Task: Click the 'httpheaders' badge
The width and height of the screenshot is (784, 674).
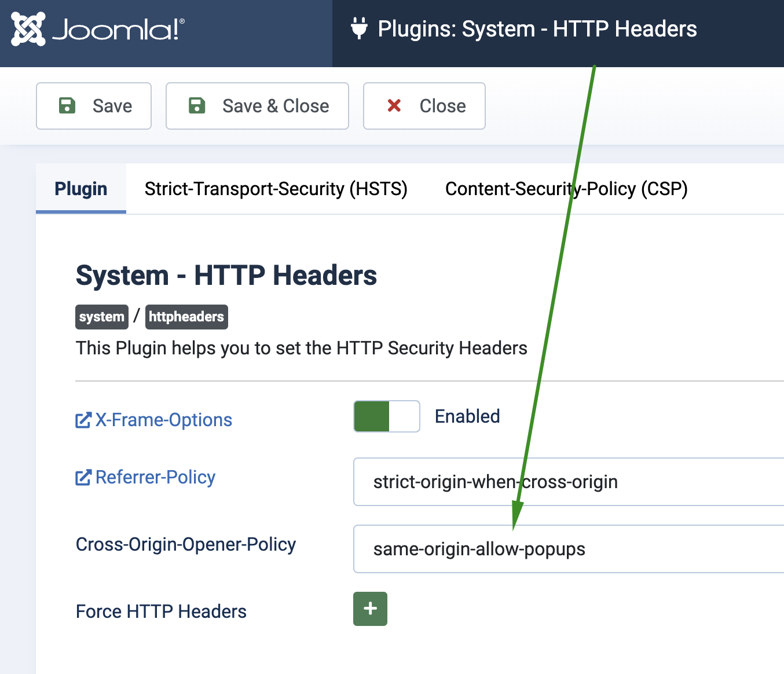Action: pos(186,317)
